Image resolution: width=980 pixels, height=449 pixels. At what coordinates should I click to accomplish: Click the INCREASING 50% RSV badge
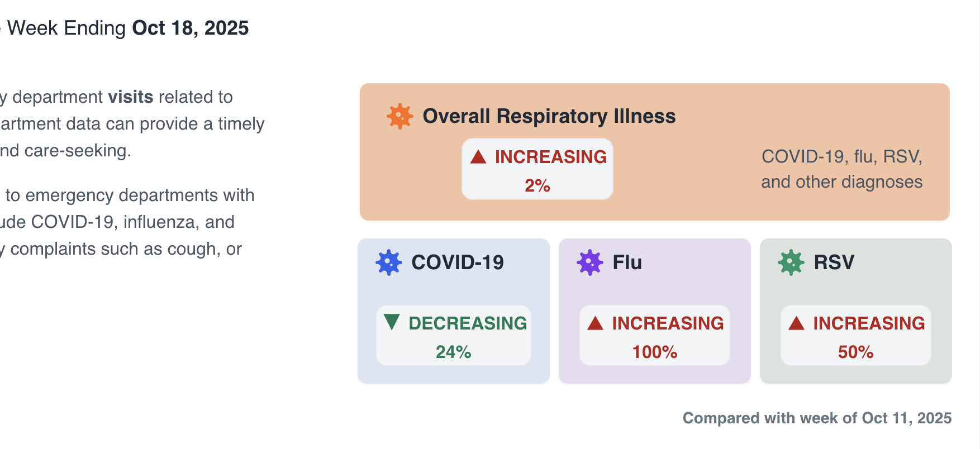point(856,336)
